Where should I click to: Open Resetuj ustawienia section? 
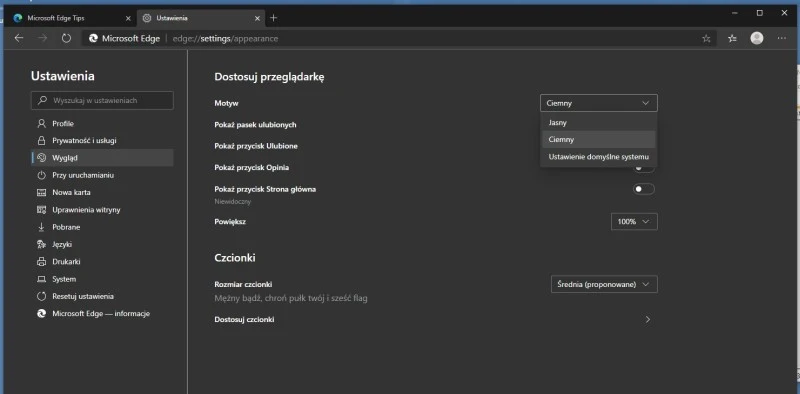pos(102,296)
